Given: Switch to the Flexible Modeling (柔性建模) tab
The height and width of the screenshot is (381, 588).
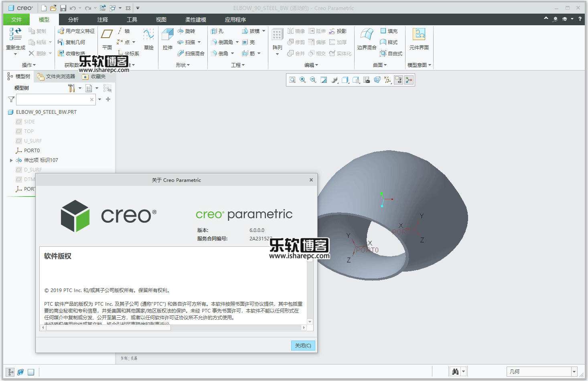Looking at the screenshot, I should point(196,20).
